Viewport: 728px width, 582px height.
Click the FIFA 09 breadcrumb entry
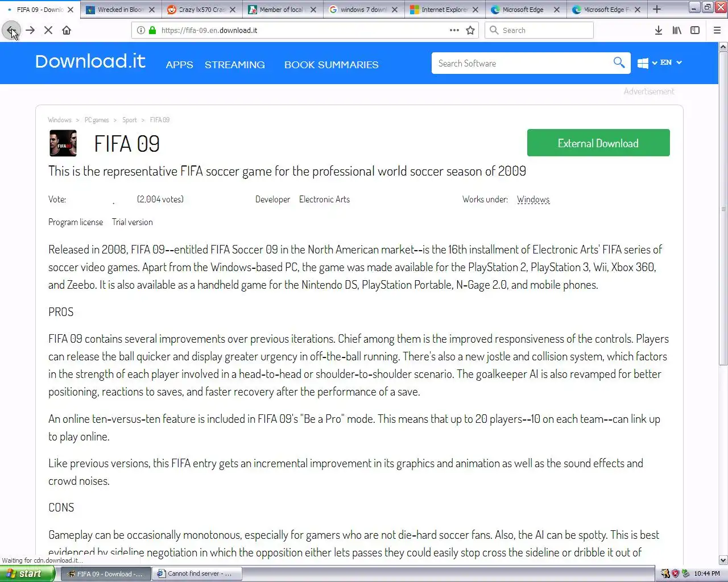[x=160, y=120]
